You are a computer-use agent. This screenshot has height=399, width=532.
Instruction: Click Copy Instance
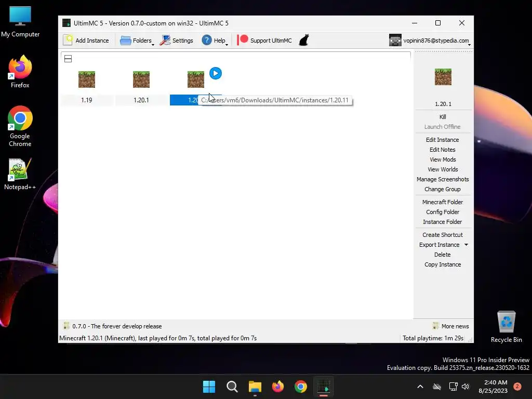click(x=443, y=264)
